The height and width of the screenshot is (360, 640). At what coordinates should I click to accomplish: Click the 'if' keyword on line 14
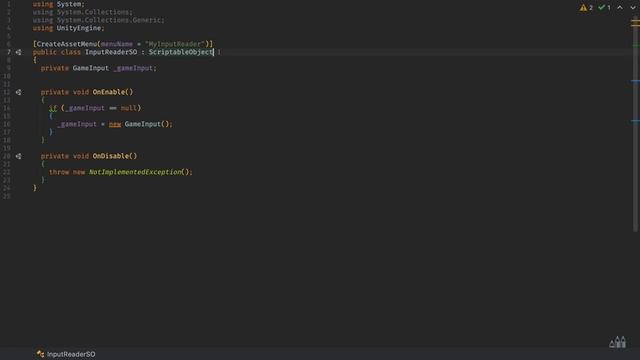pos(53,108)
